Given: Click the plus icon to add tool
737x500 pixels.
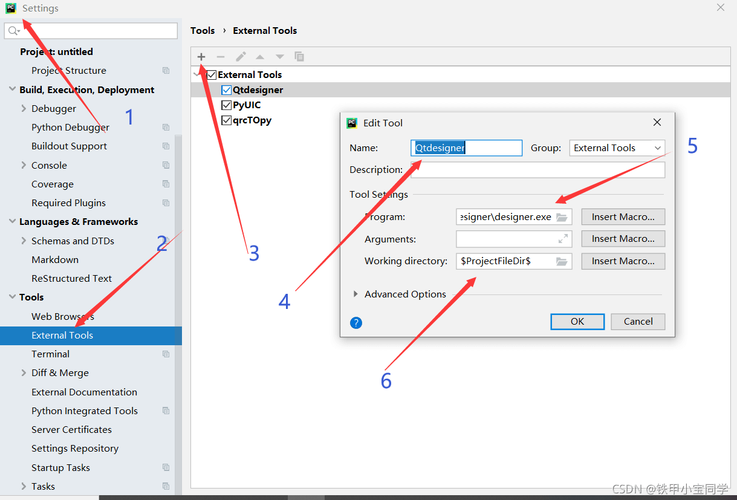Looking at the screenshot, I should (x=201, y=57).
